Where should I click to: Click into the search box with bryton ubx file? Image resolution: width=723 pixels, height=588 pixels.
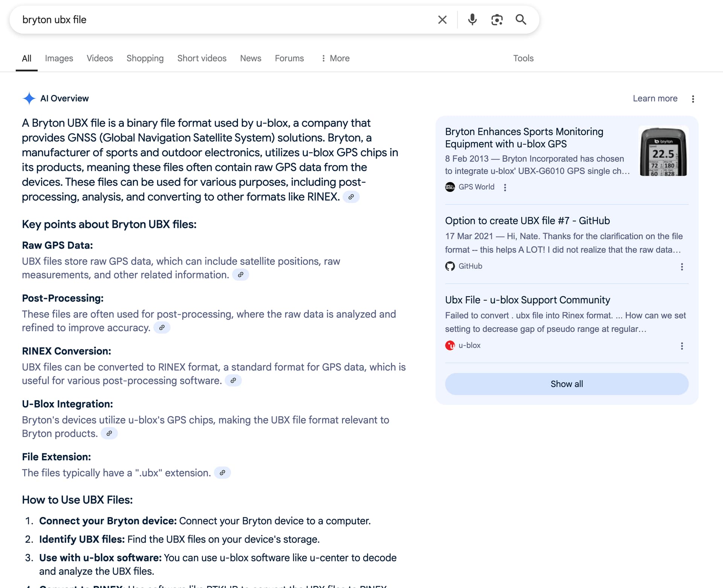[x=226, y=20]
